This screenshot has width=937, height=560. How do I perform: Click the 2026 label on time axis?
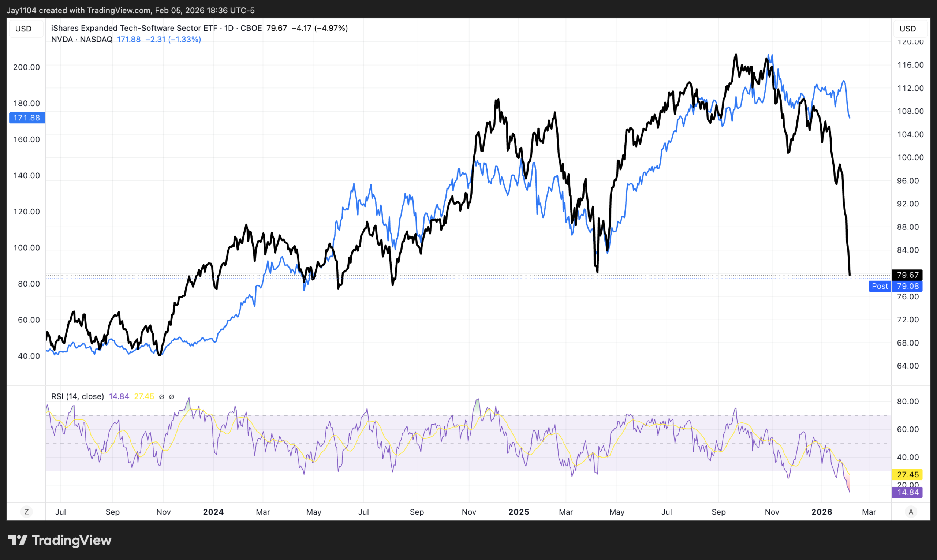click(822, 512)
